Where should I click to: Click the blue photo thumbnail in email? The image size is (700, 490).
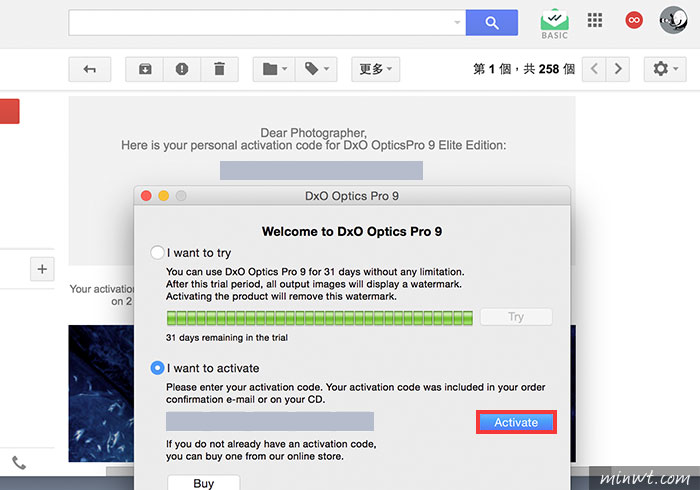tap(101, 394)
